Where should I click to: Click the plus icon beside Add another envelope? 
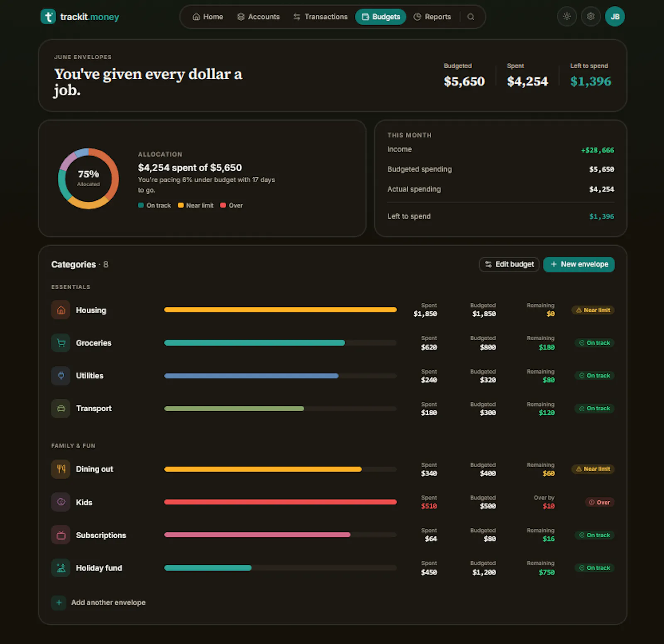pyautogui.click(x=59, y=603)
